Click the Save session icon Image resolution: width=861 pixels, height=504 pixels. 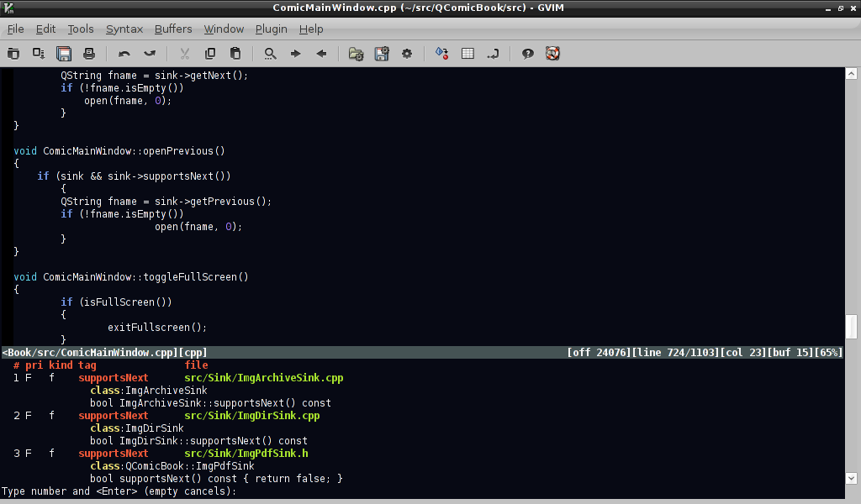[382, 53]
